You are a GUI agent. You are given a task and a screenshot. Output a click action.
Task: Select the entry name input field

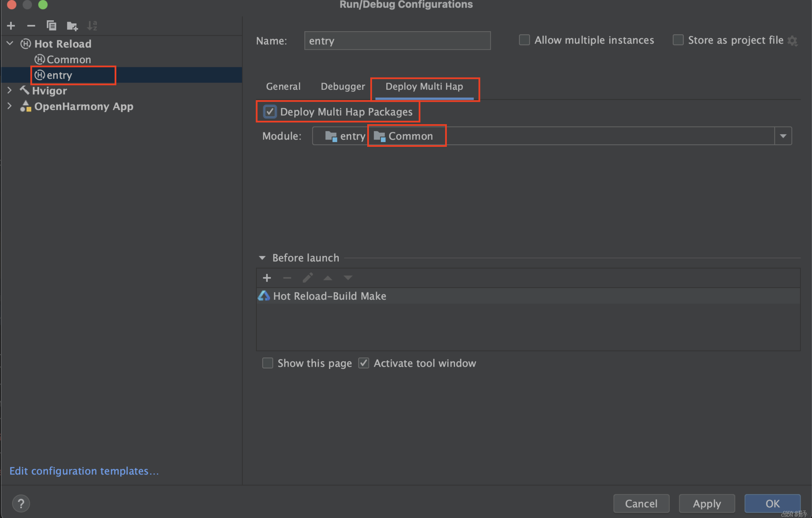[396, 40]
